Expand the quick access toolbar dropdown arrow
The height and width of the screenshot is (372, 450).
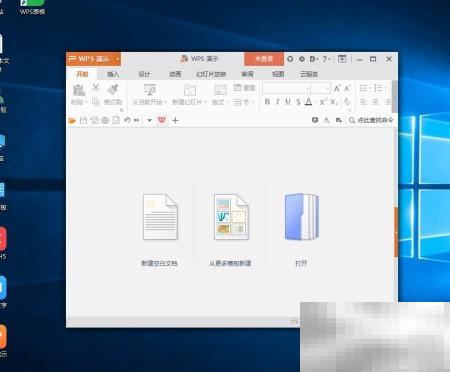(x=149, y=120)
